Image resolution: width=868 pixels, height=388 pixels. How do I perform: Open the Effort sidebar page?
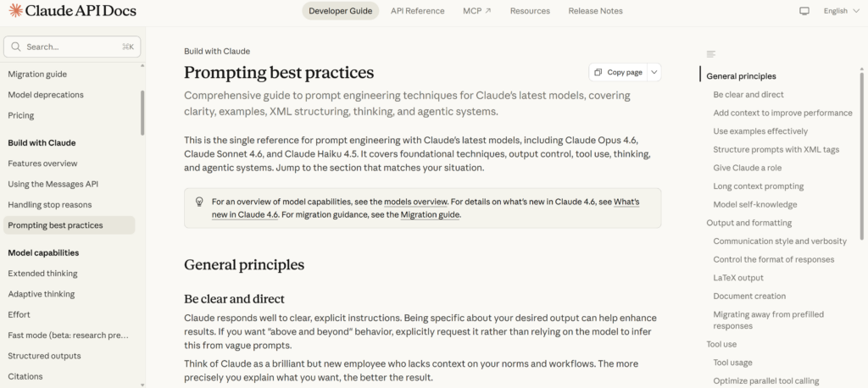pos(19,314)
